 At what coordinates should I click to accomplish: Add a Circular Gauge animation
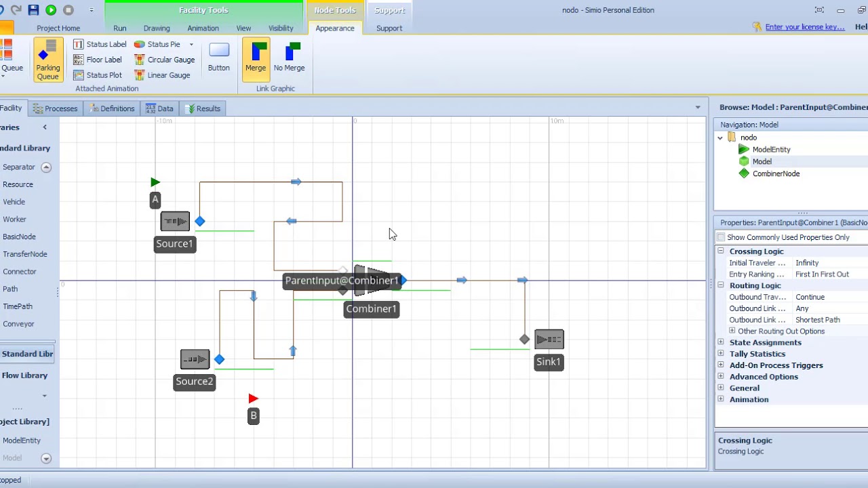click(164, 60)
